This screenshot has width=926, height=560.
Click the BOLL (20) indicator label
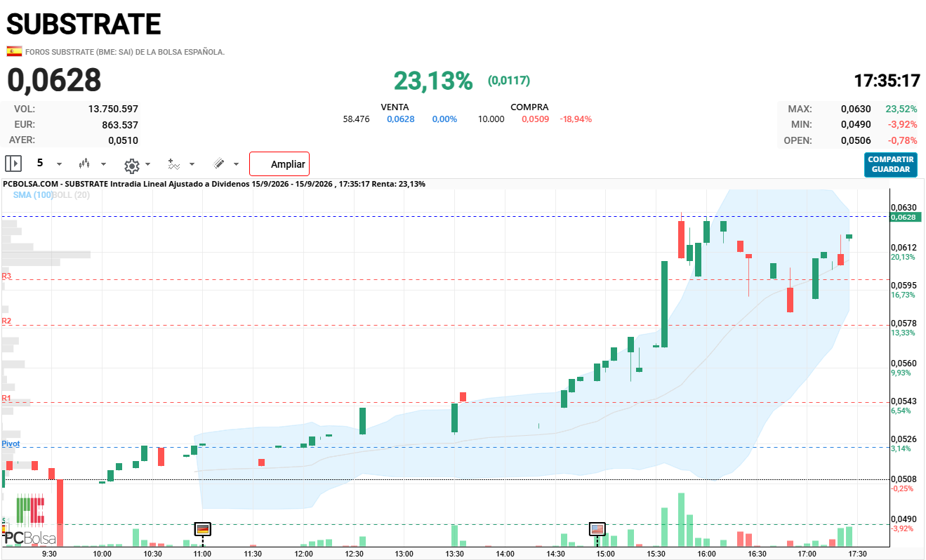(x=72, y=194)
